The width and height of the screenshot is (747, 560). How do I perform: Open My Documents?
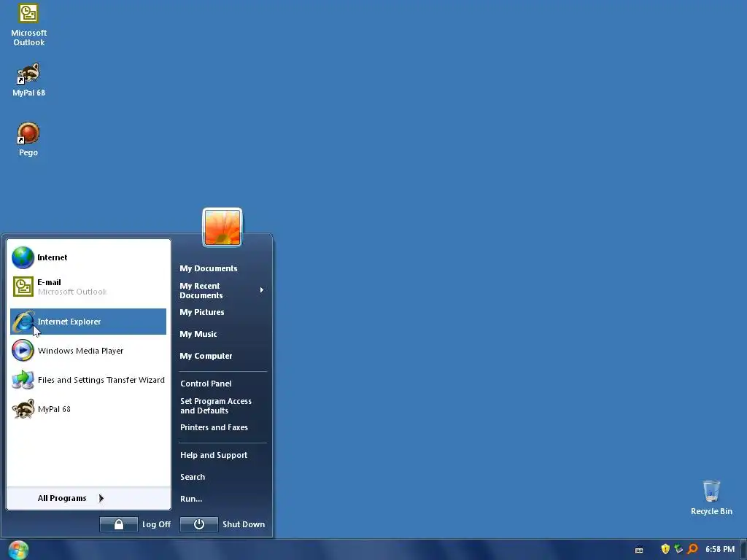208,268
